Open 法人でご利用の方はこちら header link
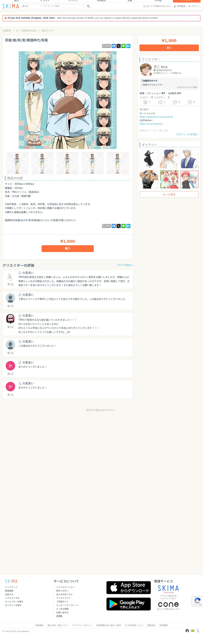 157,6
